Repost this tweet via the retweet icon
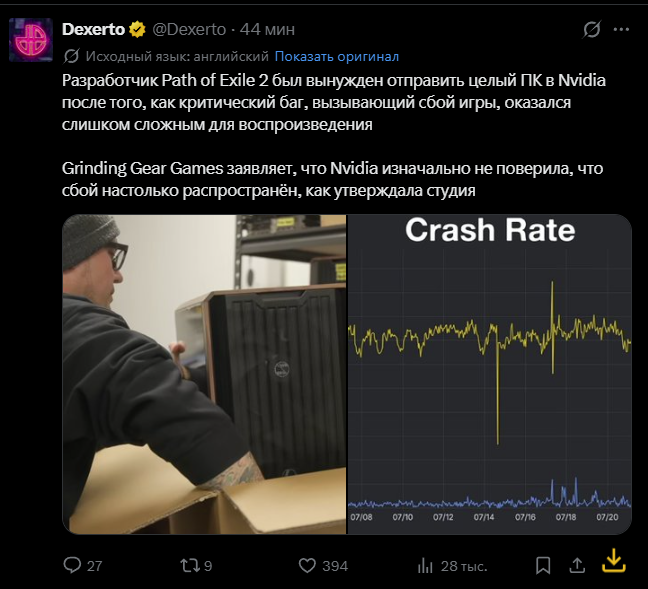The width and height of the screenshot is (648, 589). [190, 565]
